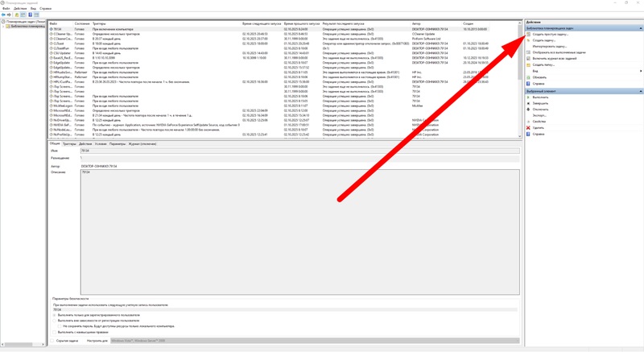Click the task list vertical scrollbar

(x=520, y=81)
